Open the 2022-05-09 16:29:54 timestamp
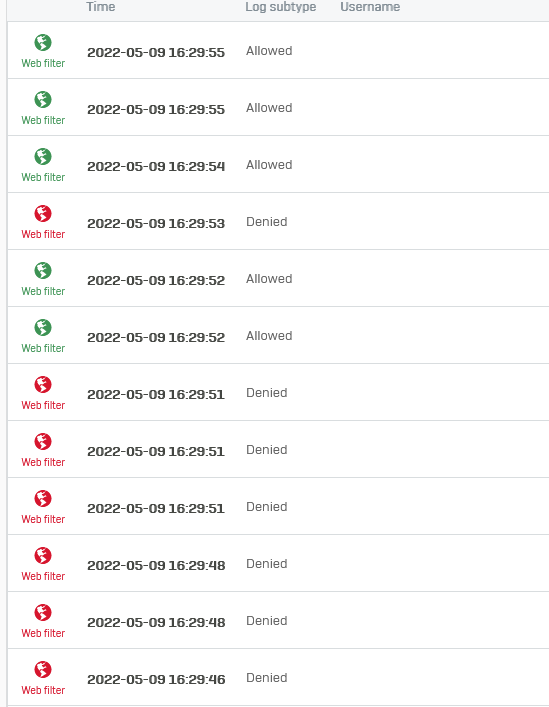The image size is (549, 707). [156, 166]
